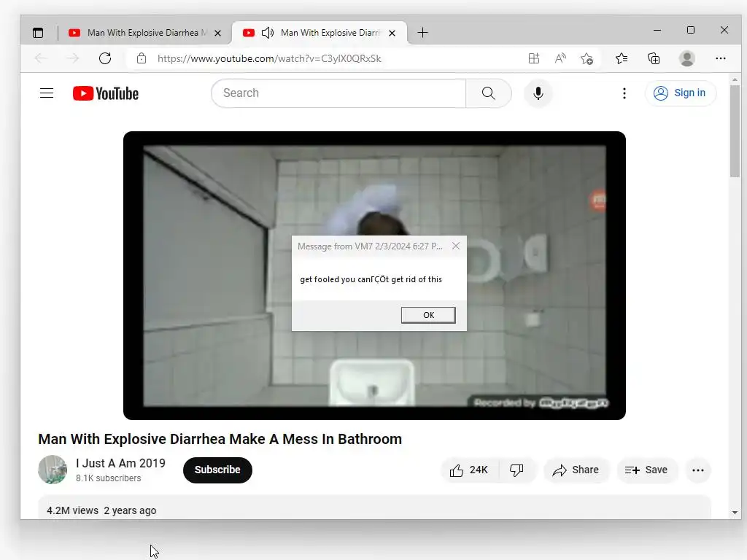Open I Just A Am 2019 channel avatar

tap(53, 470)
